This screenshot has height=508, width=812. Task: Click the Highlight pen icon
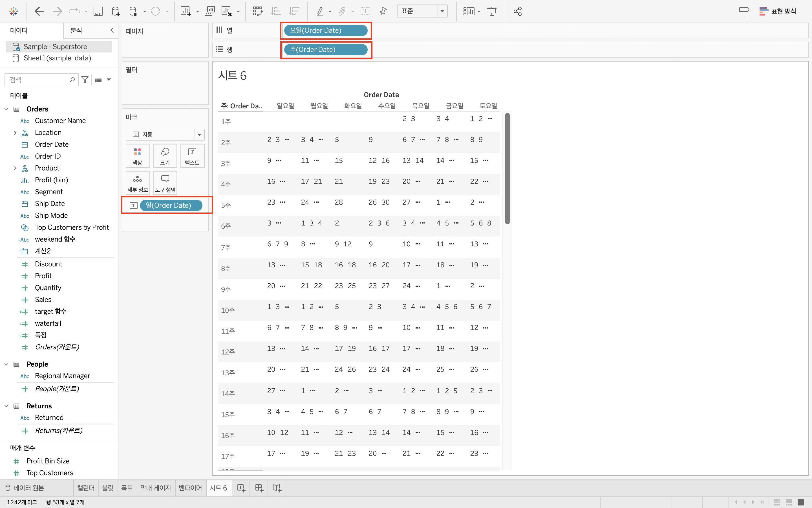pos(320,11)
